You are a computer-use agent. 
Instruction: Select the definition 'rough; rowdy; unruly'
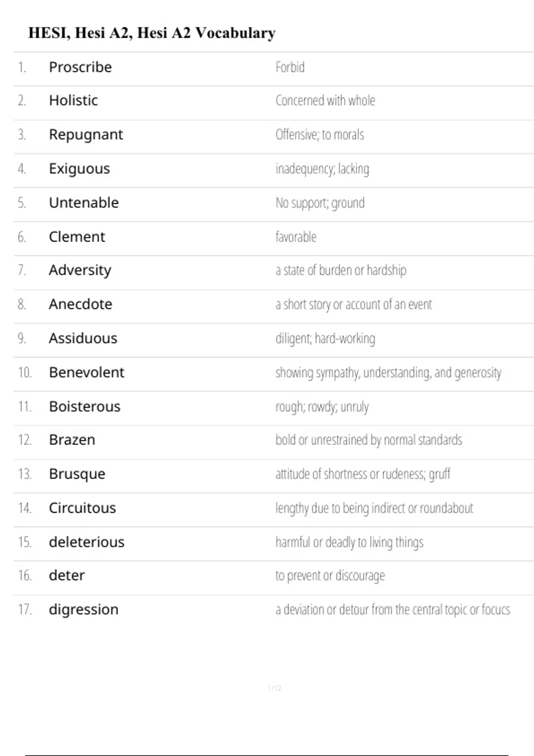[x=322, y=407]
